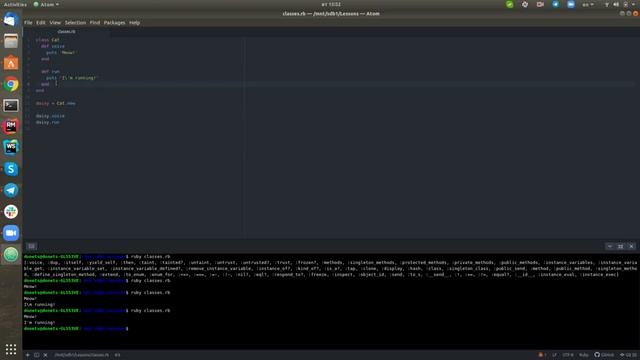Open RubyMine from the dock
This screenshot has height=360, width=640.
point(11,127)
